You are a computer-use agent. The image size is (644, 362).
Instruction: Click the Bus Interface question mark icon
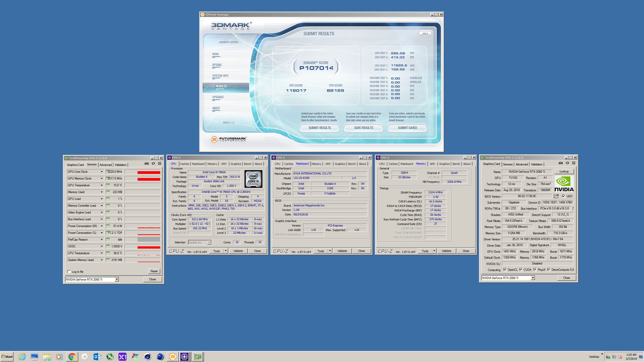573,208
